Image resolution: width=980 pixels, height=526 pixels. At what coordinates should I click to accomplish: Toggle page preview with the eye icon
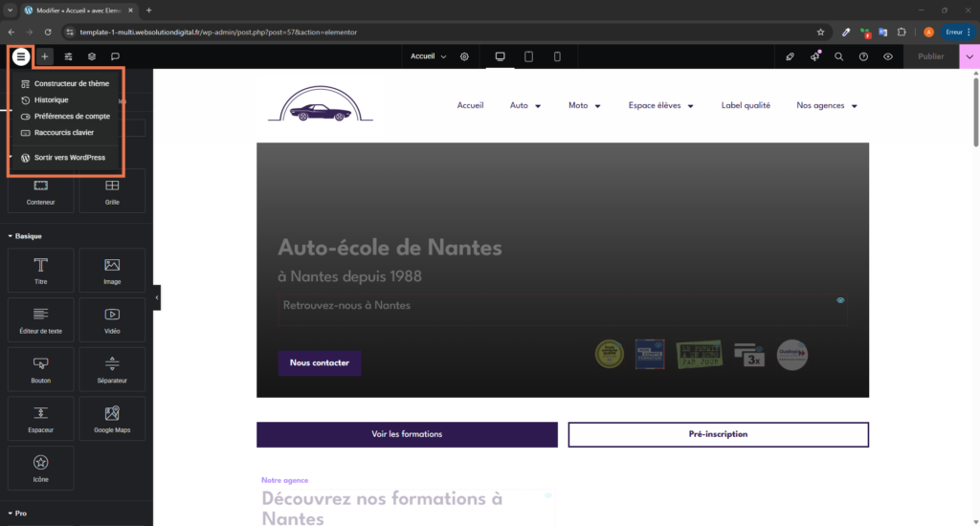tap(888, 56)
